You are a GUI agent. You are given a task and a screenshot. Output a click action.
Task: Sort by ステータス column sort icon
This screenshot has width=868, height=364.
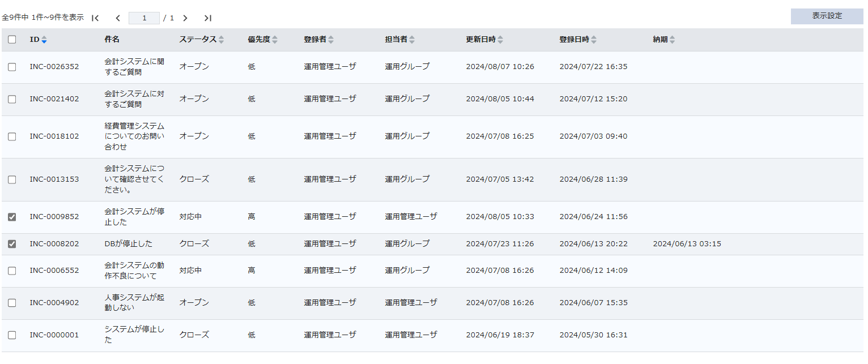222,40
